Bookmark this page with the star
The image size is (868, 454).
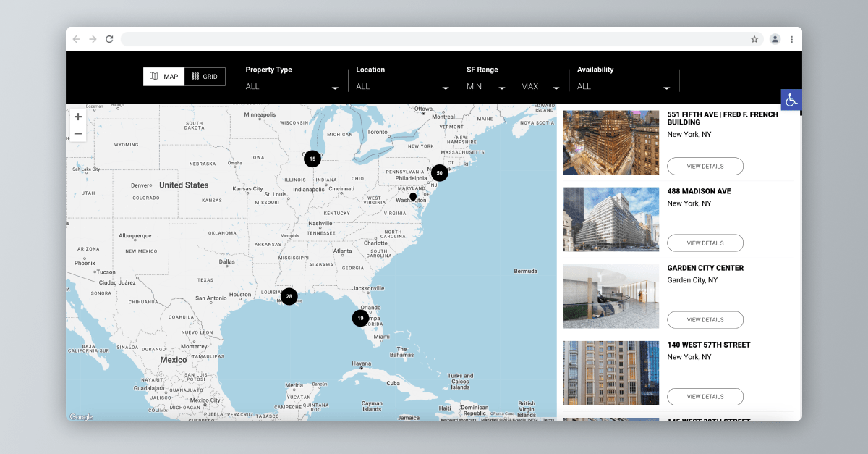754,39
